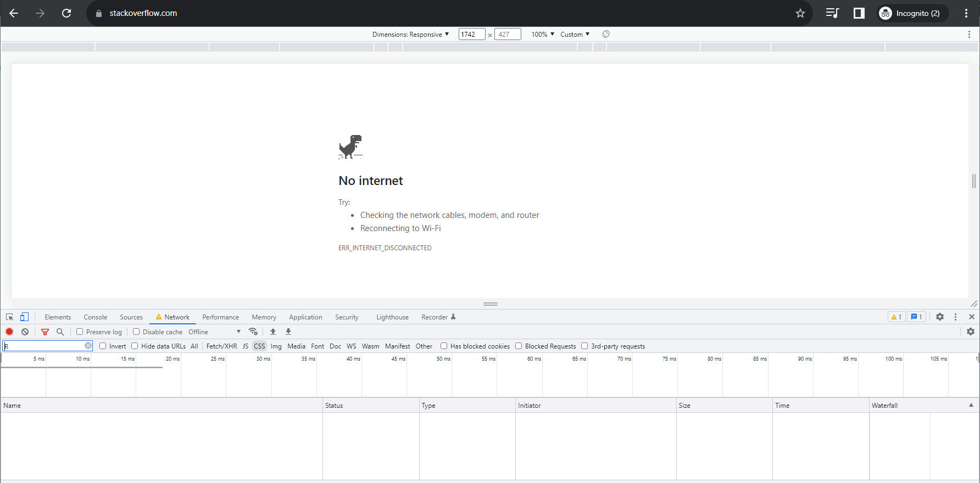Show All request types
The height and width of the screenshot is (483, 980).
[194, 346]
